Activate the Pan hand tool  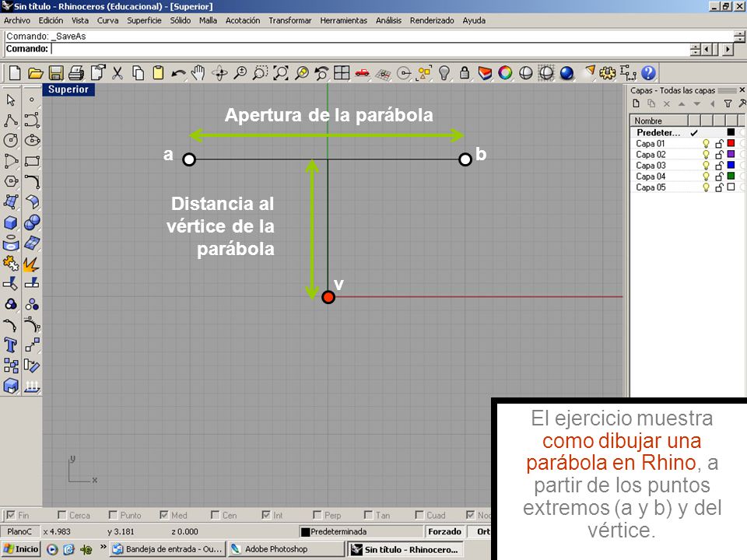(198, 73)
